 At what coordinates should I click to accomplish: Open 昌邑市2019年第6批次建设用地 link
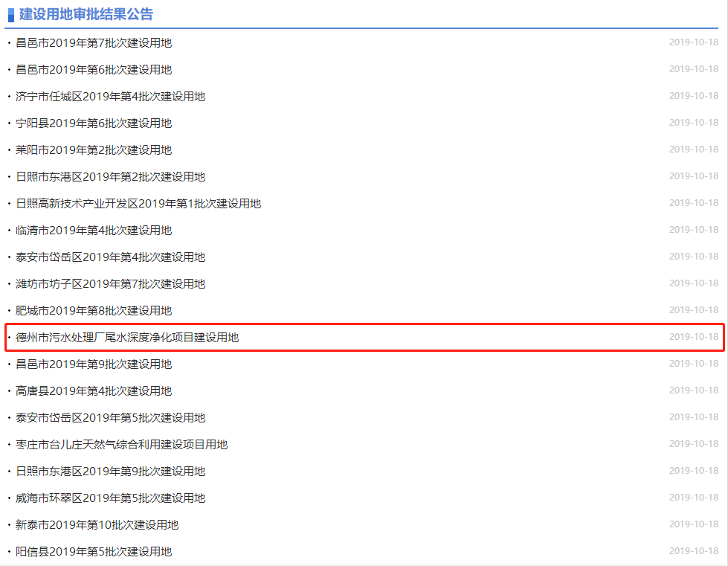(94, 70)
